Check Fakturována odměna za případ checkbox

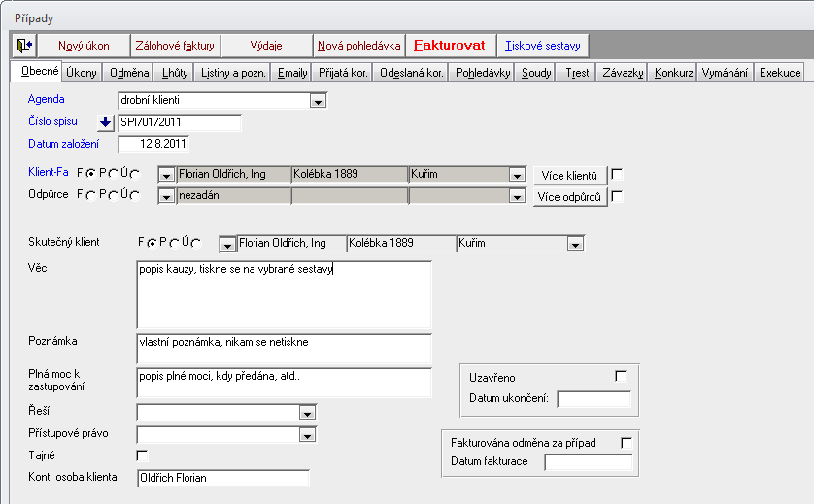(x=627, y=443)
